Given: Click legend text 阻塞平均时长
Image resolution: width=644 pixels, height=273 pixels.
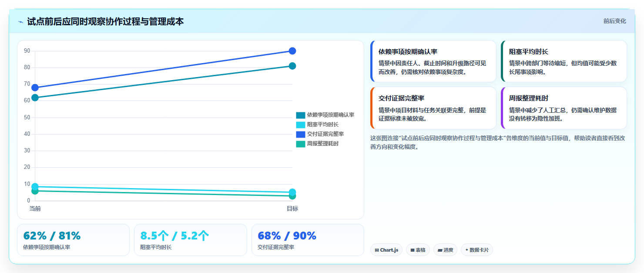Looking at the screenshot, I should click(323, 125).
